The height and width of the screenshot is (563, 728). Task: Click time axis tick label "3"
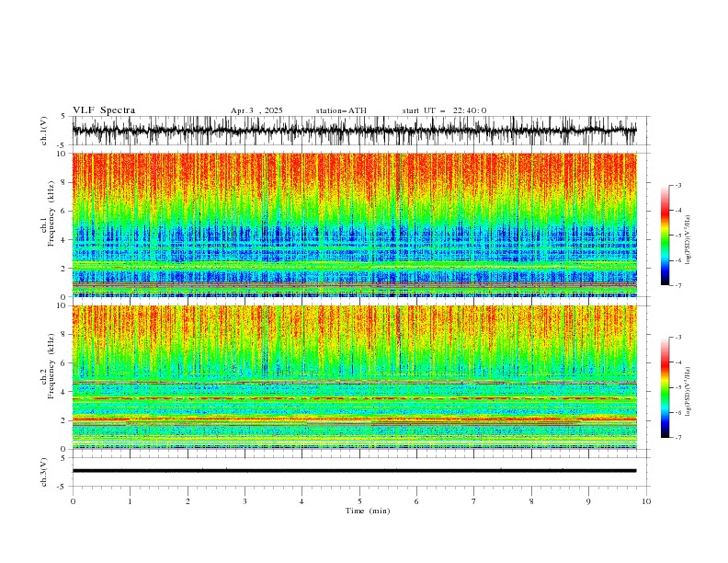click(245, 501)
